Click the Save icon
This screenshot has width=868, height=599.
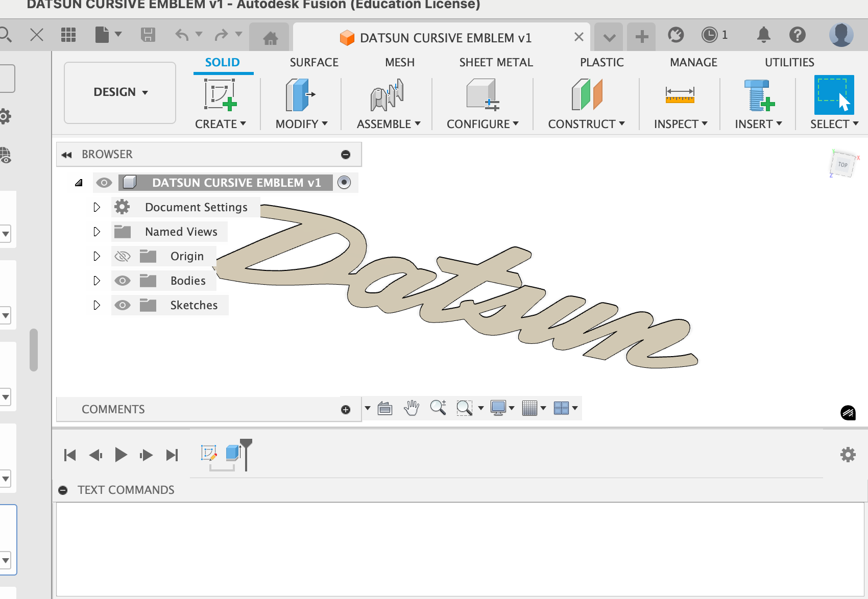pos(148,35)
